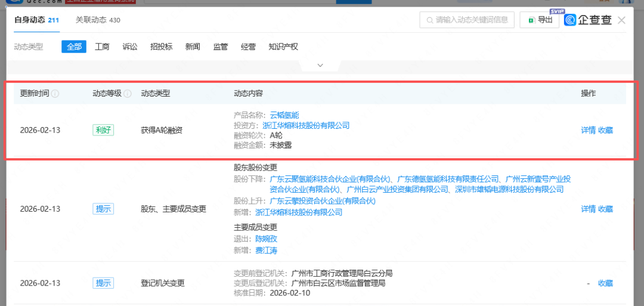644x306 pixels.
Task: Click the info icon beside 更新时间
Action: coord(55,94)
